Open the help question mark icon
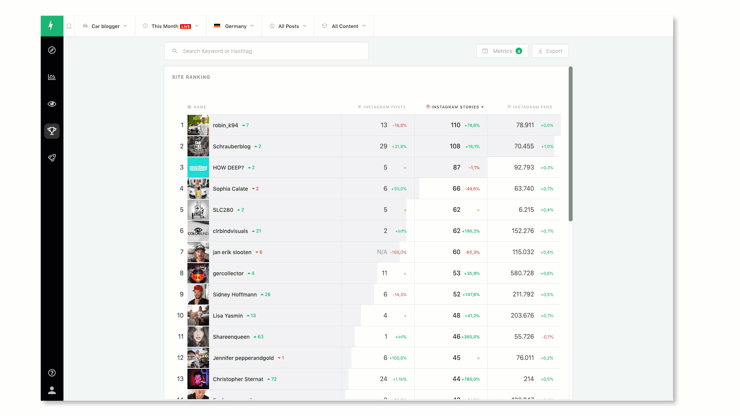This screenshot has width=740, height=416. tap(52, 373)
